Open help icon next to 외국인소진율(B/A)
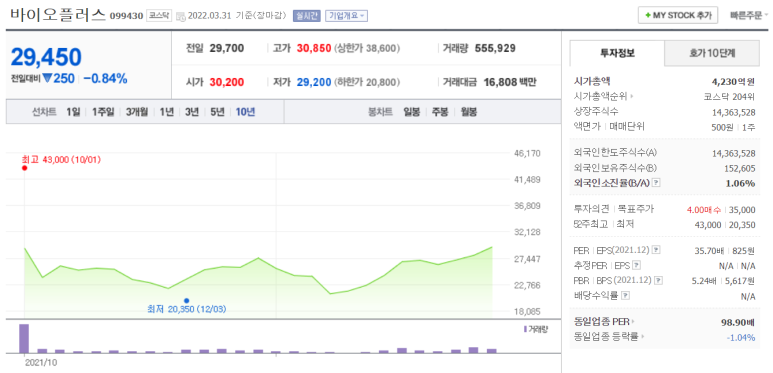 656,183
